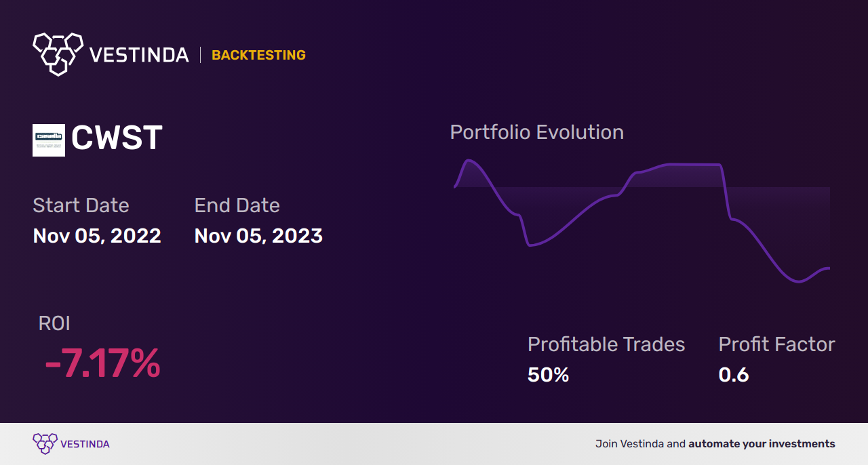Click the 0.6 profit factor value
The height and width of the screenshot is (465, 868).
tap(734, 375)
